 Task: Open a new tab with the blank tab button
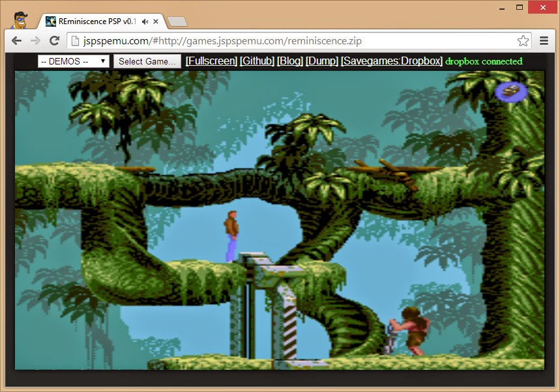click(177, 21)
